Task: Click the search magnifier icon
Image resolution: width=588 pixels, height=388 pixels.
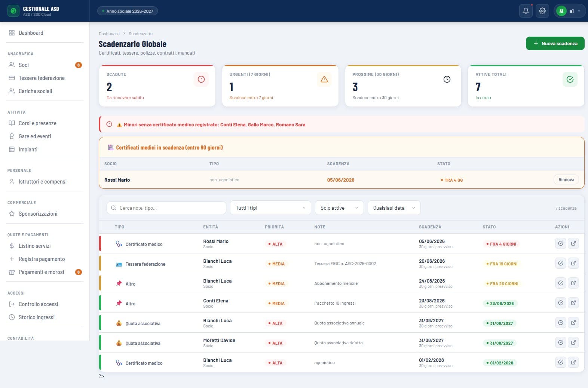Action: (113, 208)
